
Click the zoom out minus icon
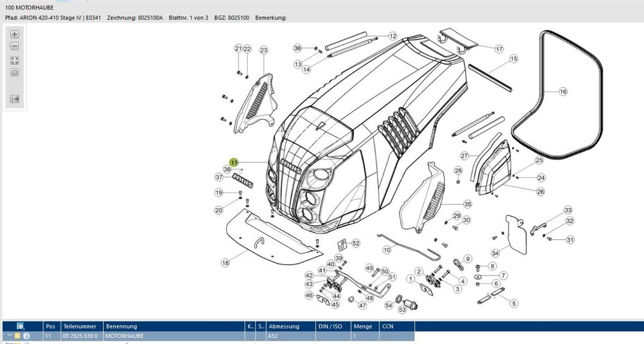15,47
